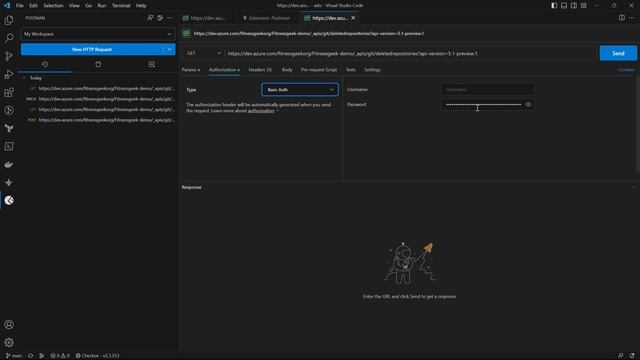Viewport: 640px width, 360px height.
Task: Open editor more actions ellipsis
Action: [632, 18]
